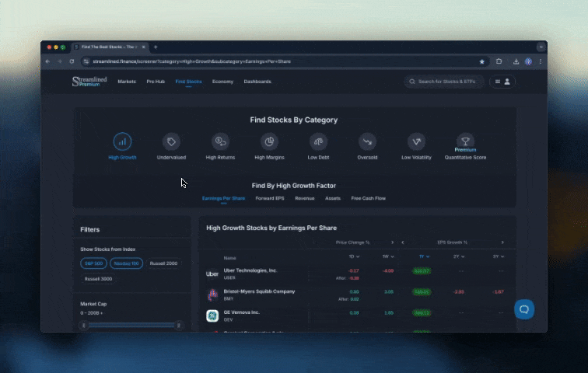588x373 pixels.
Task: Select the Undervalued tag icon
Action: [171, 142]
